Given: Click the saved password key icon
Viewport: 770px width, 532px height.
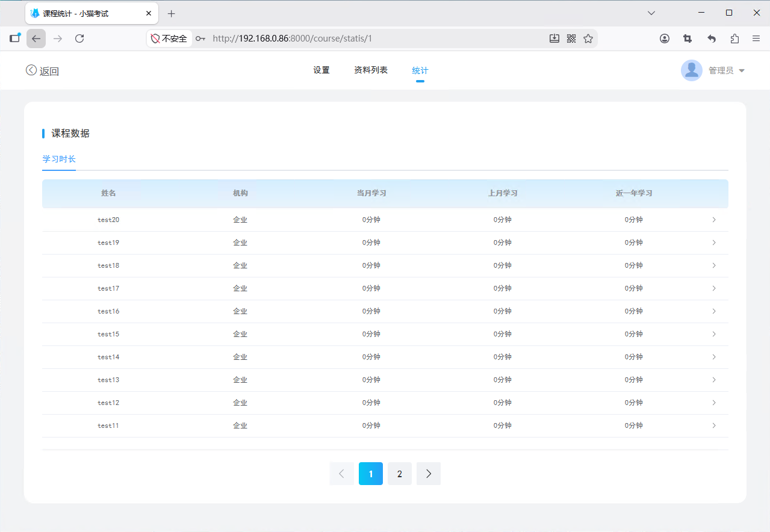Looking at the screenshot, I should click(200, 39).
